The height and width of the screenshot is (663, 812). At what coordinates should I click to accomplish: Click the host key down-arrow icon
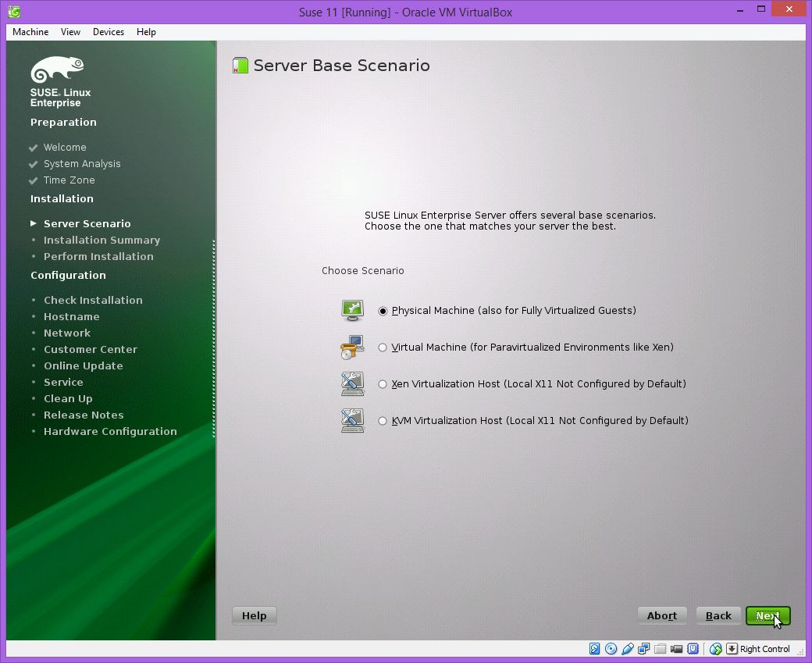[732, 648]
